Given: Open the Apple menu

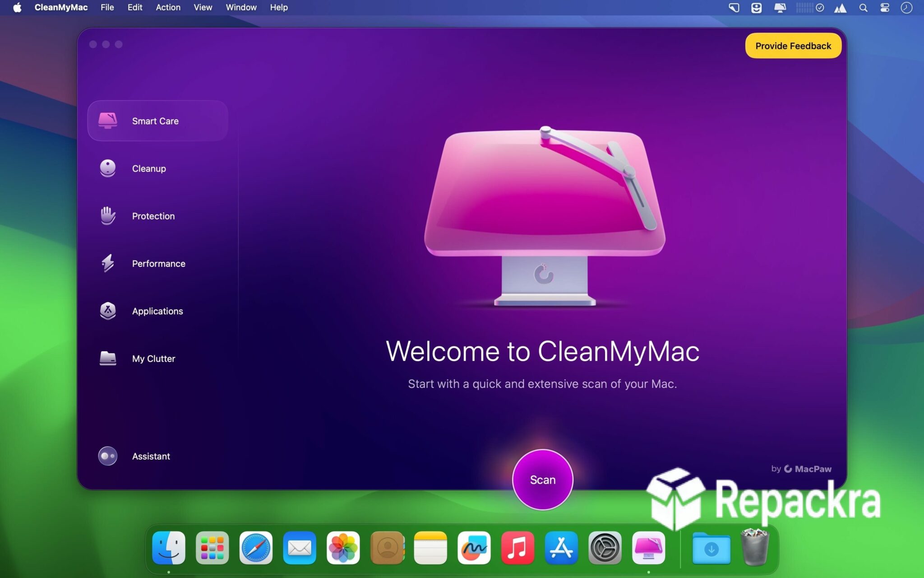Looking at the screenshot, I should (17, 8).
